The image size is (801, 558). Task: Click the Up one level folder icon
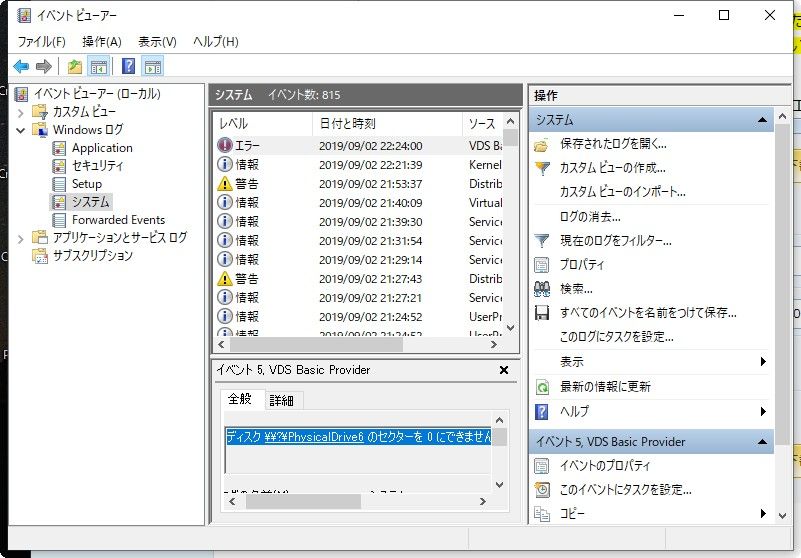[x=75, y=66]
